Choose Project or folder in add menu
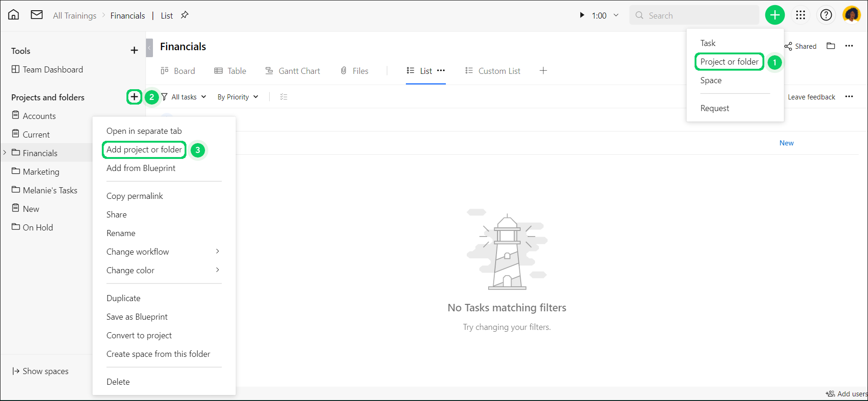Image resolution: width=868 pixels, height=401 pixels. click(x=729, y=61)
